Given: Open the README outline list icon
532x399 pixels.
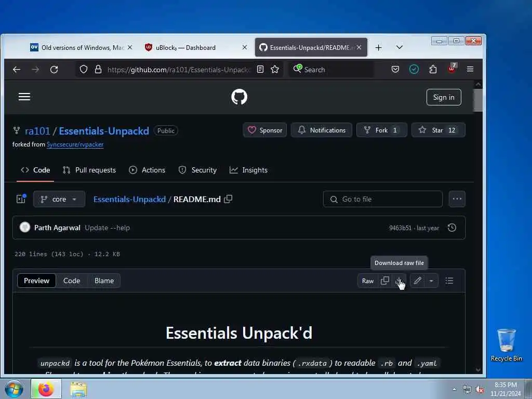Looking at the screenshot, I should [449, 281].
